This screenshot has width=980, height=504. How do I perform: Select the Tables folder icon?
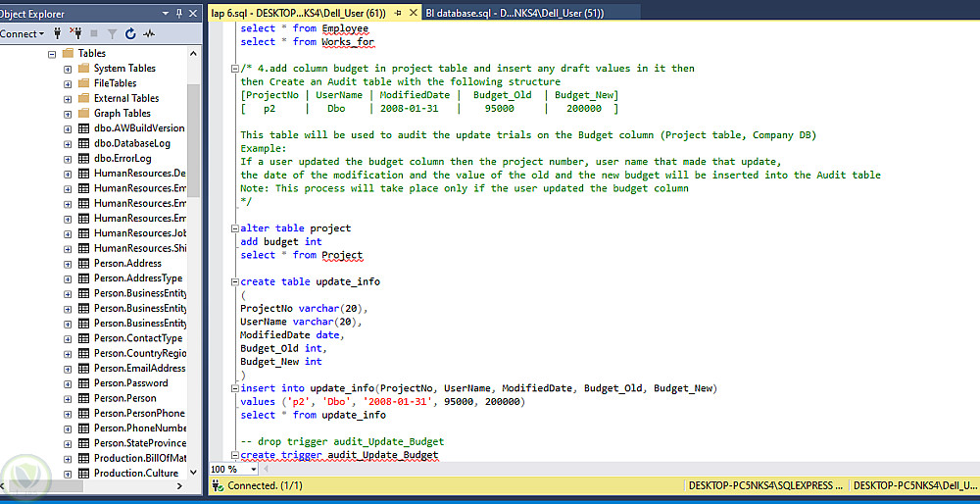pos(69,53)
